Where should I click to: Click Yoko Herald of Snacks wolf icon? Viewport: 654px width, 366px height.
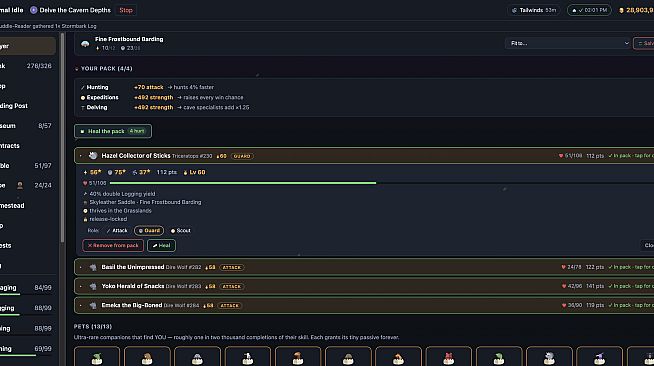[x=93, y=286]
